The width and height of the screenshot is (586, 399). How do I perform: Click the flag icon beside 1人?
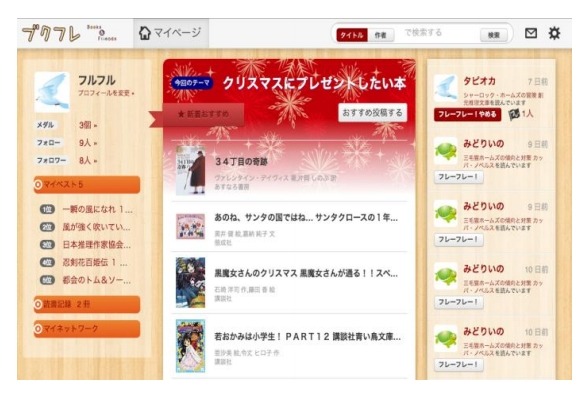coord(514,114)
